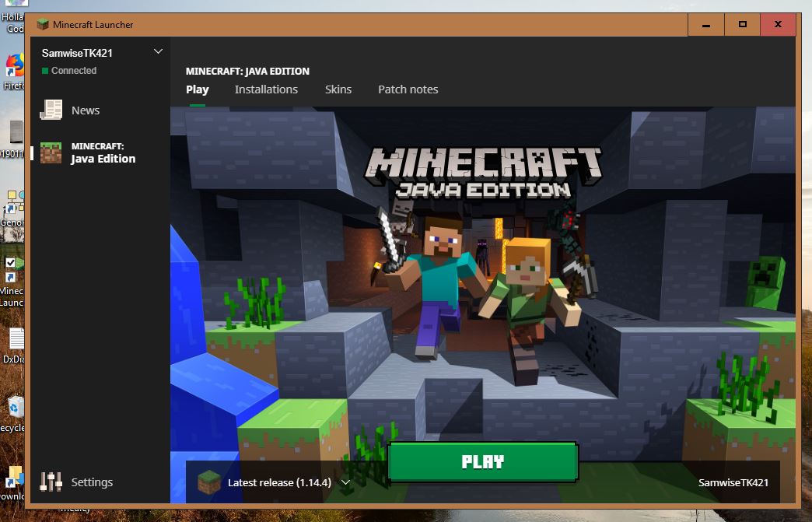Click the Minecraft Java Edition artwork logo
Viewport: 812px width, 522px height.
(483, 173)
